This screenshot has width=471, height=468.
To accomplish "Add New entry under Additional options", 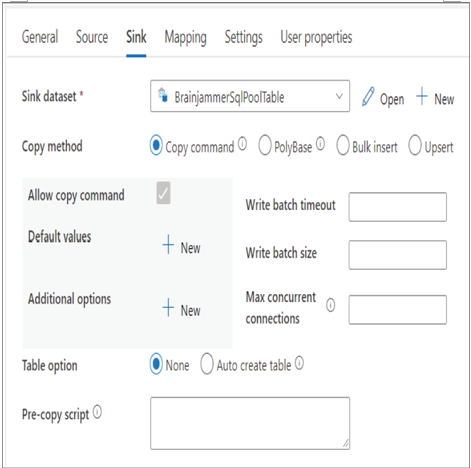I will click(x=181, y=308).
